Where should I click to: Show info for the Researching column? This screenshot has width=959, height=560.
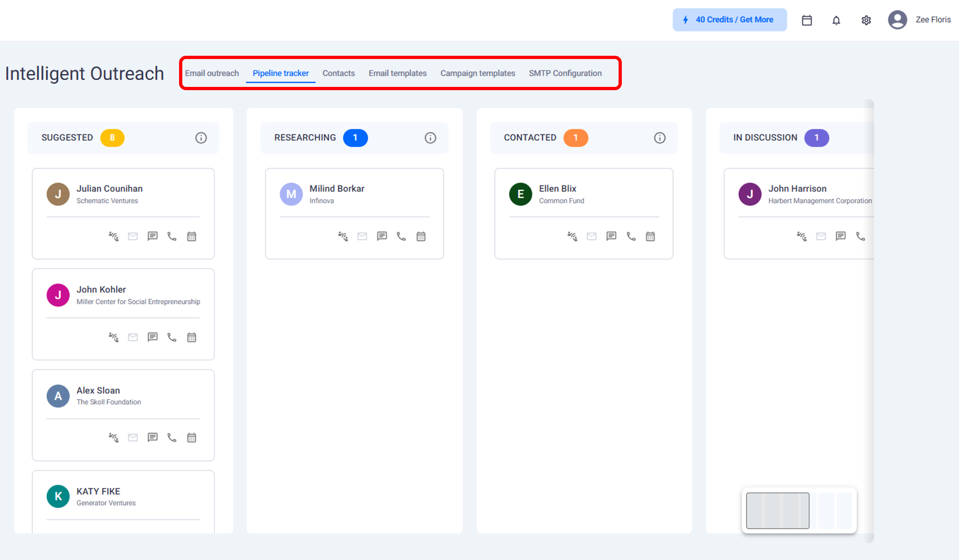click(x=430, y=138)
